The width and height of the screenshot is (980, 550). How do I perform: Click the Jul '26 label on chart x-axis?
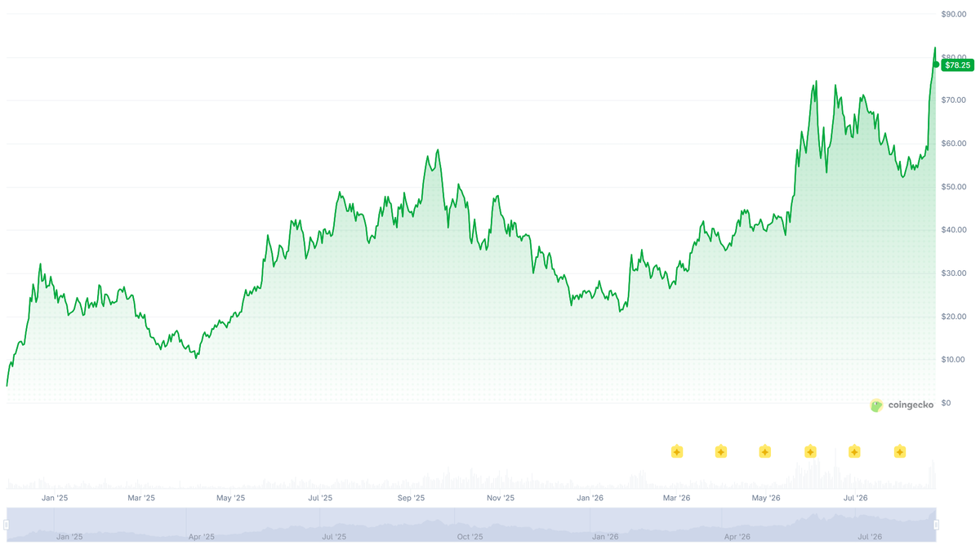(x=855, y=498)
